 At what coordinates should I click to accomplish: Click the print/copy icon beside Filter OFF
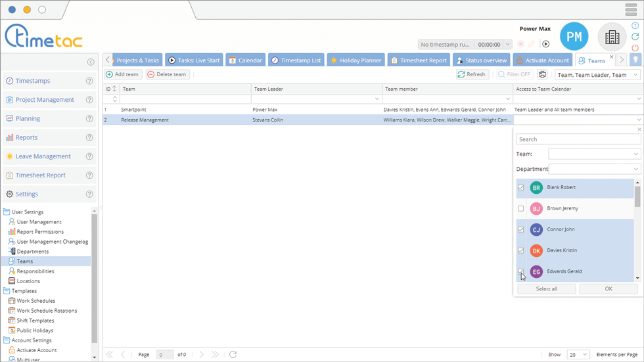[542, 75]
